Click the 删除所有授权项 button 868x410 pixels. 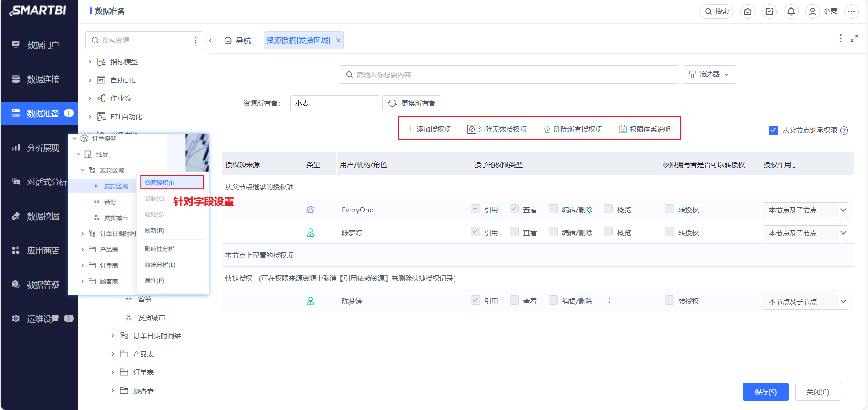point(573,129)
